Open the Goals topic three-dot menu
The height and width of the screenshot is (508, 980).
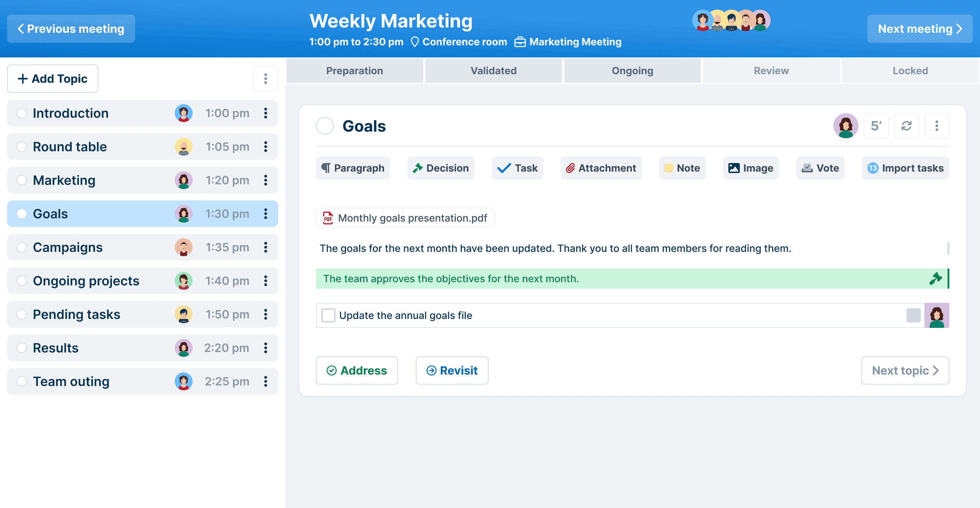pos(936,126)
